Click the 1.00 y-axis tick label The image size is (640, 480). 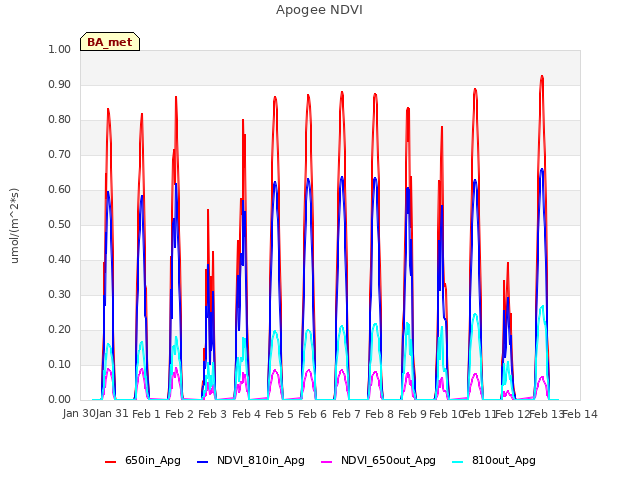(59, 49)
